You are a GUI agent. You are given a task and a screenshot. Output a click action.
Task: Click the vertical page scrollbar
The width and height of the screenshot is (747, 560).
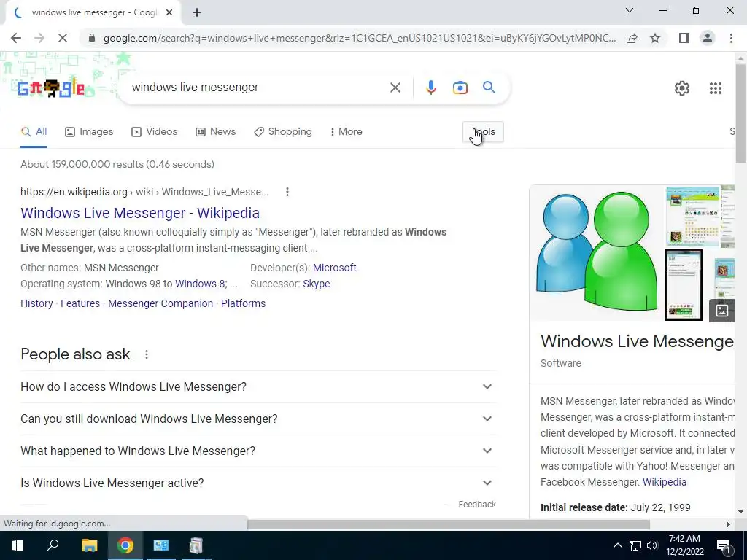(x=740, y=113)
